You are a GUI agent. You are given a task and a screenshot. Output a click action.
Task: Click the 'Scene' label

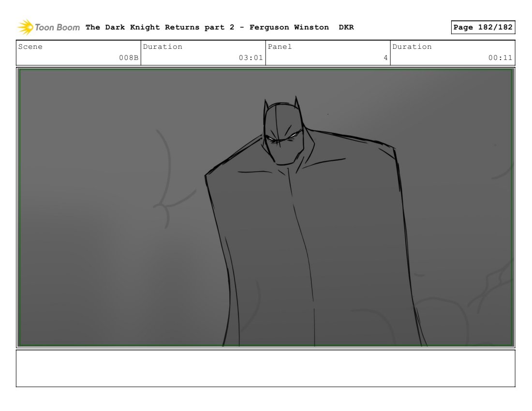30,47
